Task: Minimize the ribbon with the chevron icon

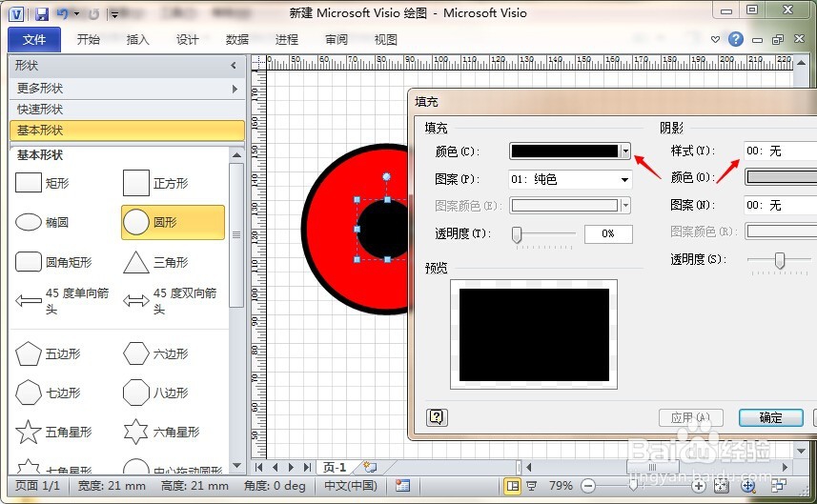Action: 715,40
